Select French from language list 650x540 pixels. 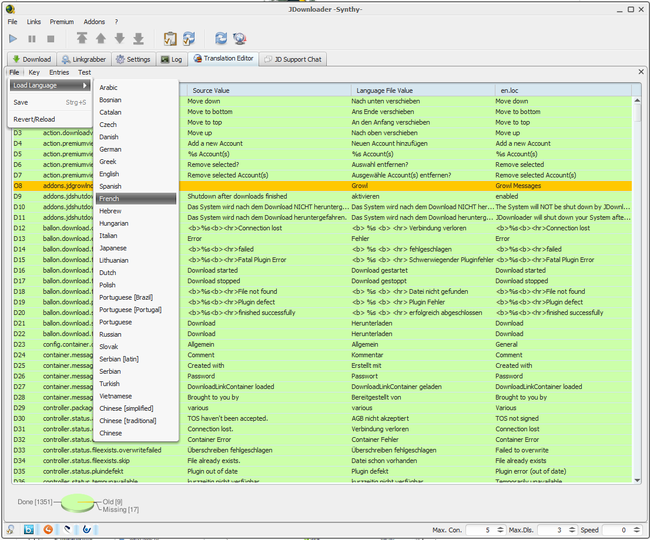click(x=136, y=199)
